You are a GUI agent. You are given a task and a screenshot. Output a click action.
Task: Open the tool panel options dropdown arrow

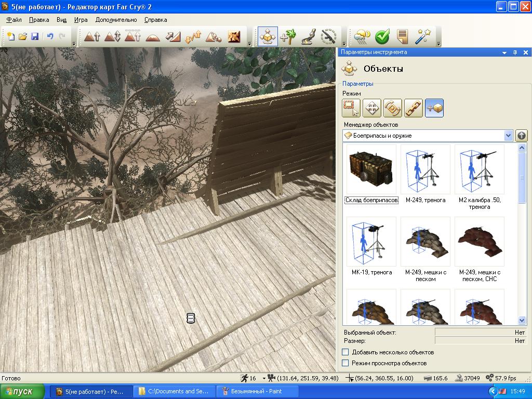pyautogui.click(x=504, y=52)
